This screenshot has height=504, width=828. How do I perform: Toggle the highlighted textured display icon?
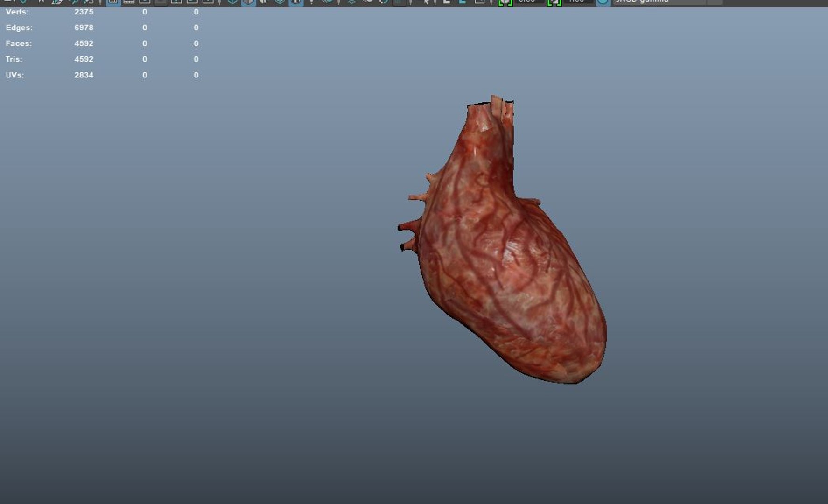296,2
